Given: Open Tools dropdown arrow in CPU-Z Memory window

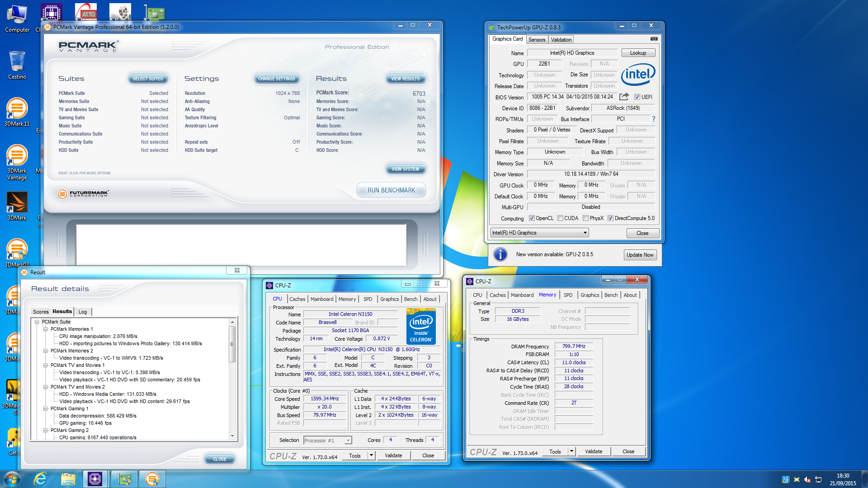Looking at the screenshot, I should [x=571, y=451].
